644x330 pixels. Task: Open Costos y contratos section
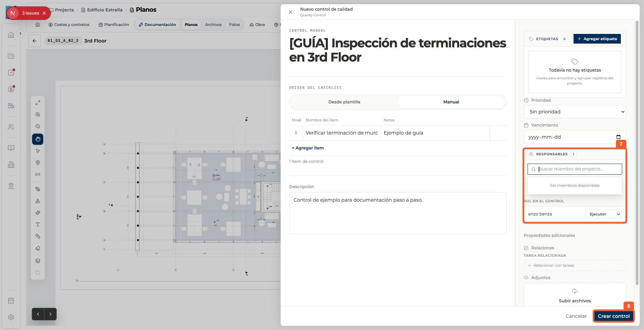click(x=69, y=25)
